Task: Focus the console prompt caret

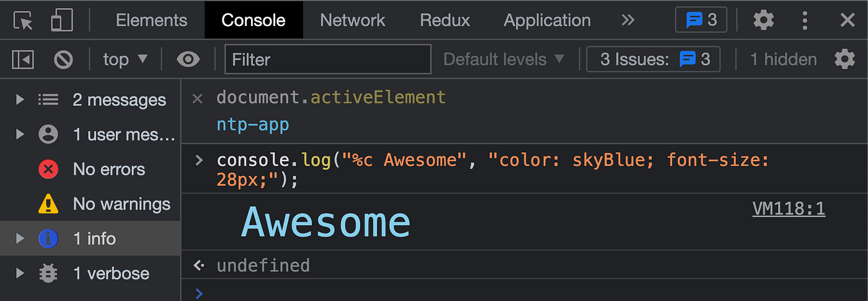Action: [198, 294]
